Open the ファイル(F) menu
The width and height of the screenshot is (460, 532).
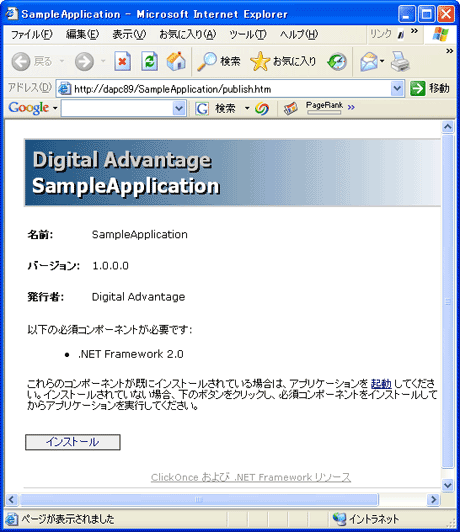point(32,34)
